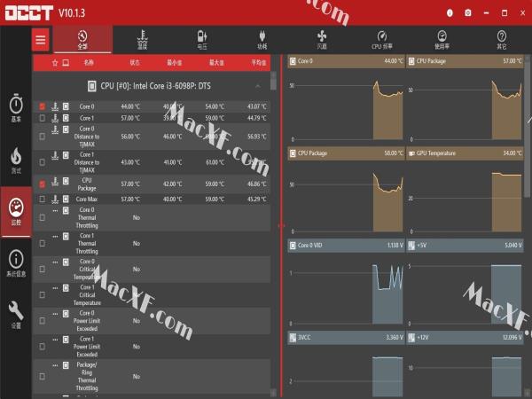The height and width of the screenshot is (399, 532).
Task: Click the GPU Temperature graph header icon
Action: pyautogui.click(x=411, y=153)
